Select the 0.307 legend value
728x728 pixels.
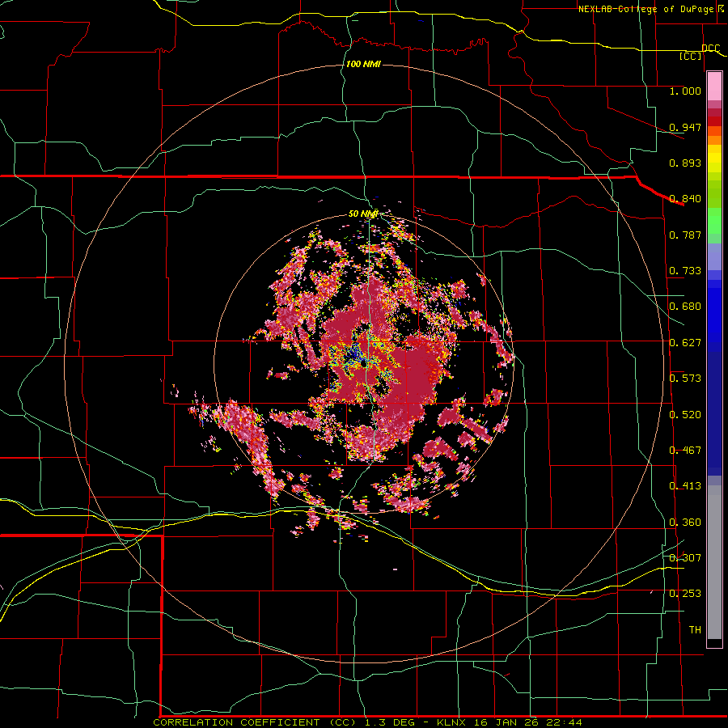click(685, 558)
